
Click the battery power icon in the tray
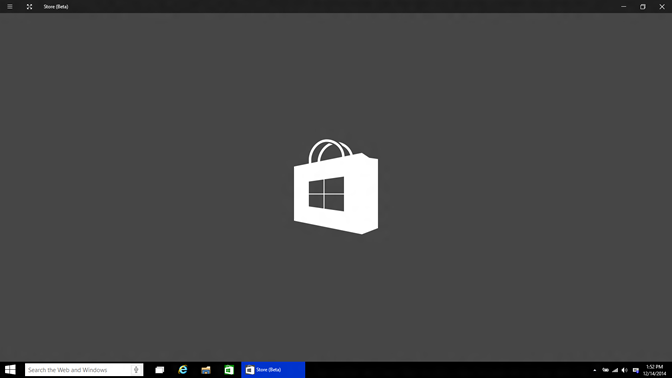click(605, 370)
